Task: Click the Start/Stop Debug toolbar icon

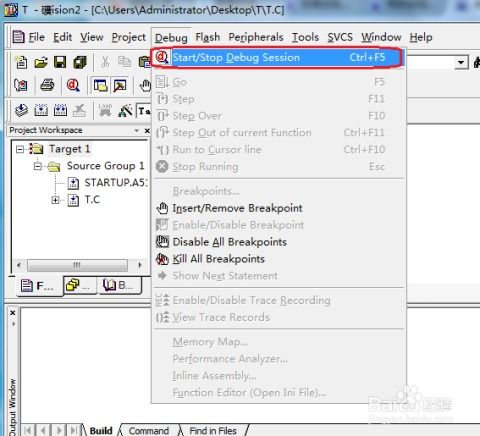Action: click(73, 86)
